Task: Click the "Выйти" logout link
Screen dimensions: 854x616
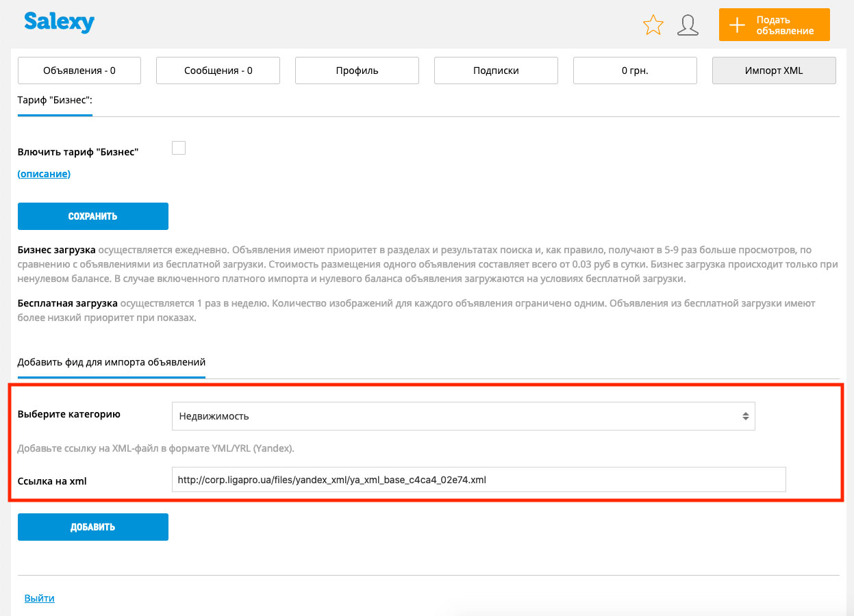Action: (39, 598)
